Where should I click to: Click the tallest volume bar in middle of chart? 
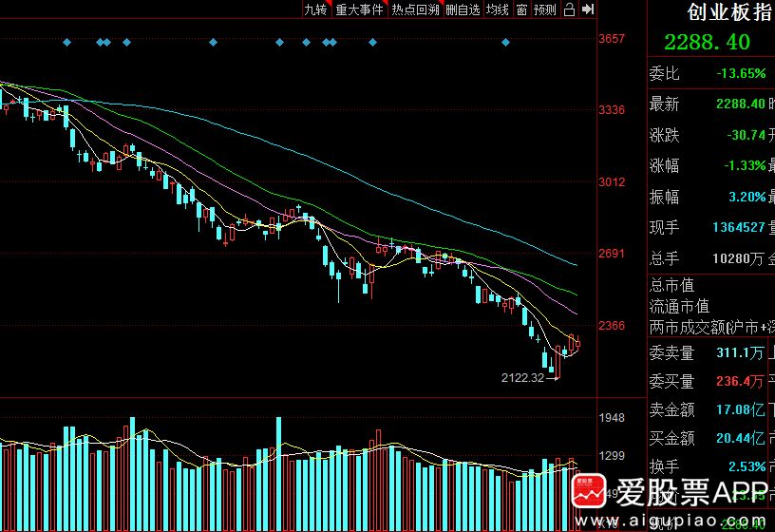tap(279, 474)
